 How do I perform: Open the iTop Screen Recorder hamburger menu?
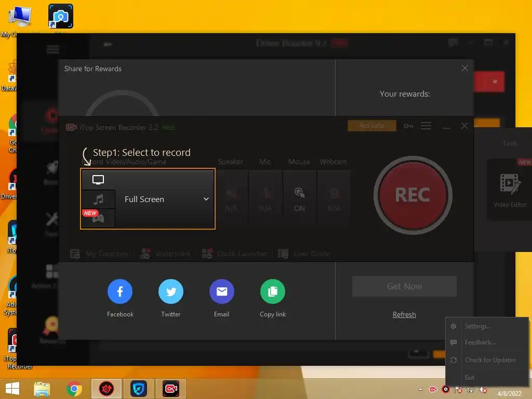click(x=426, y=126)
